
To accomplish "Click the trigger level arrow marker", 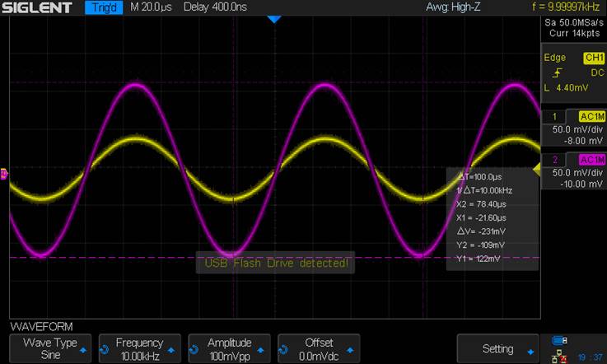I will pos(536,169).
